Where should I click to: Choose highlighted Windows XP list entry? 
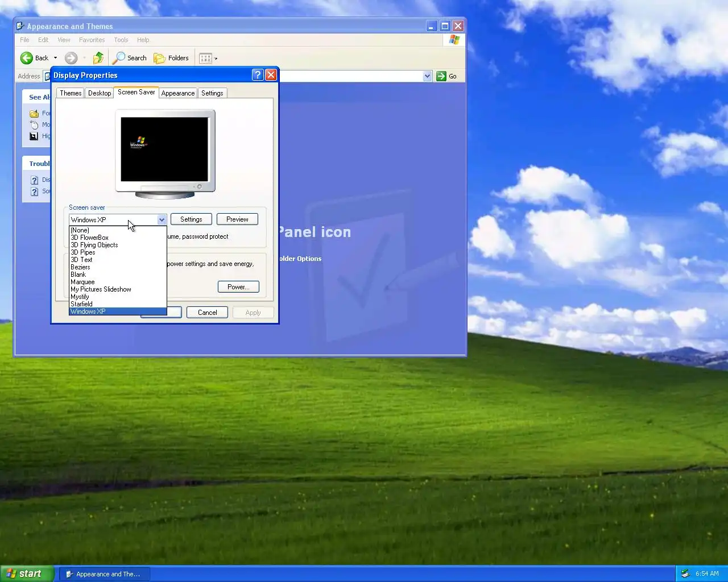[x=118, y=311]
